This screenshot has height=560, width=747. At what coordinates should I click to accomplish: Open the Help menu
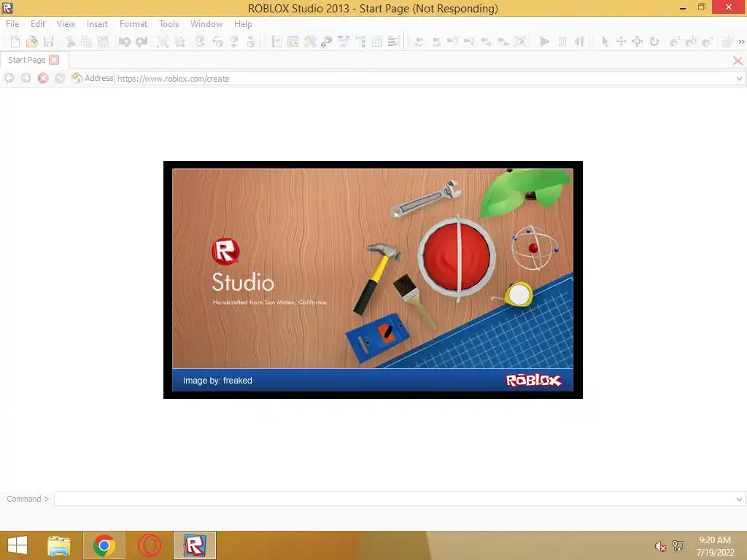click(x=243, y=24)
